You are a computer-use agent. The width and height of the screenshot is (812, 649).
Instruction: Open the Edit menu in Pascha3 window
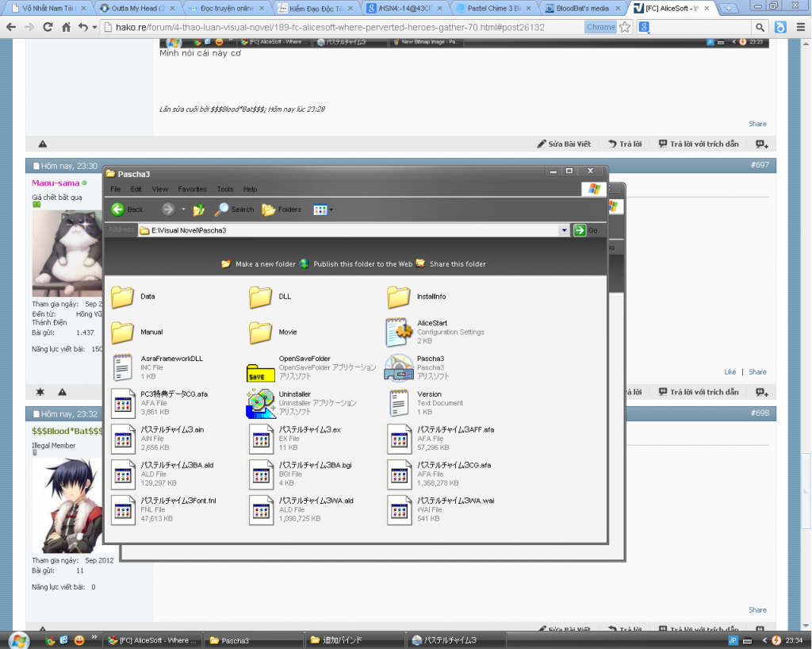[x=136, y=189]
